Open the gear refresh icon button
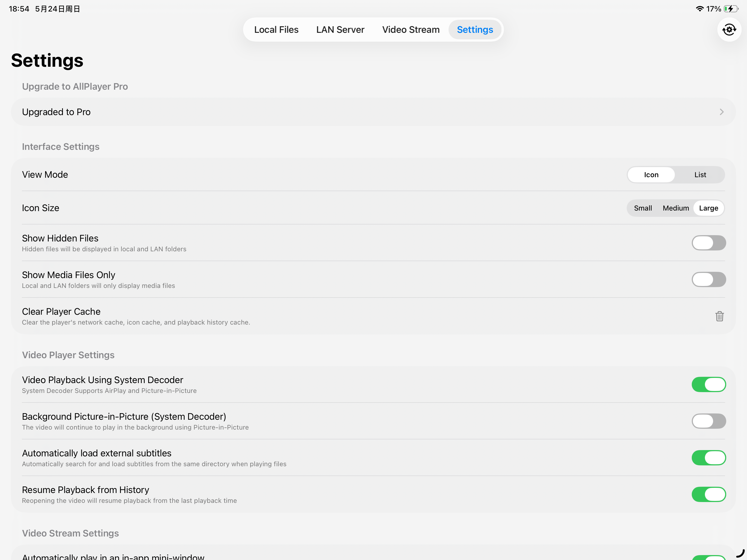The width and height of the screenshot is (747, 560). (x=729, y=30)
